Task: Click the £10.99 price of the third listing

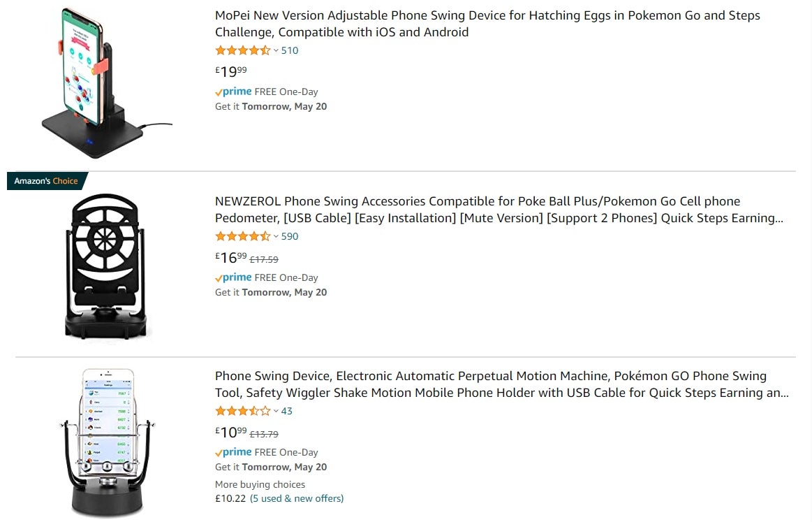Action: click(229, 432)
